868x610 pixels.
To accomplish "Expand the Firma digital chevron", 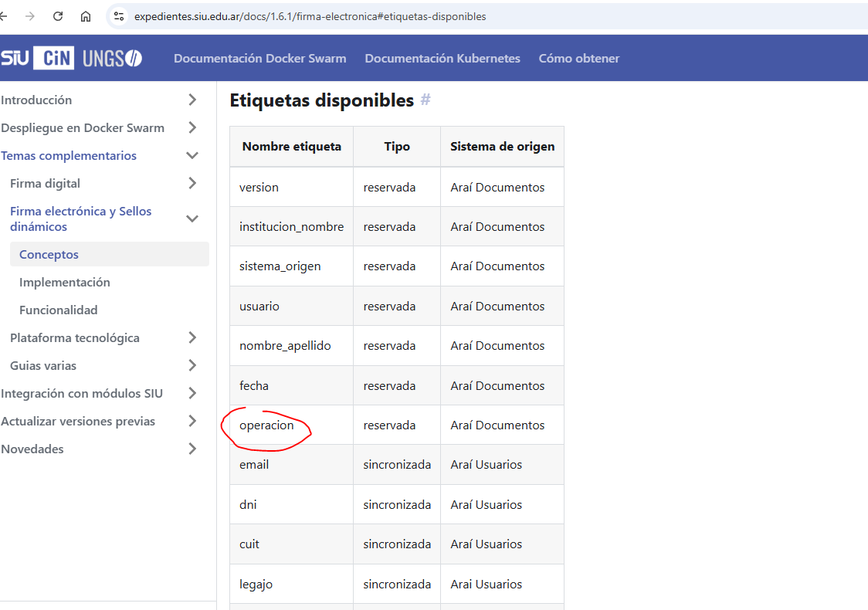I will pyautogui.click(x=192, y=183).
